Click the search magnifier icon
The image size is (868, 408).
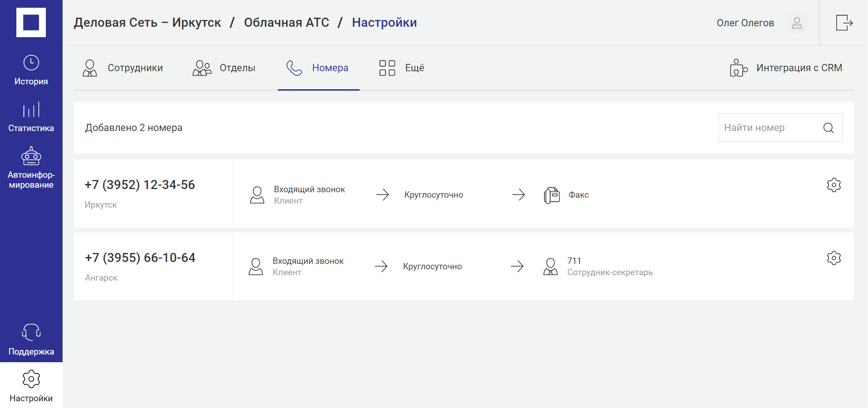[829, 128]
